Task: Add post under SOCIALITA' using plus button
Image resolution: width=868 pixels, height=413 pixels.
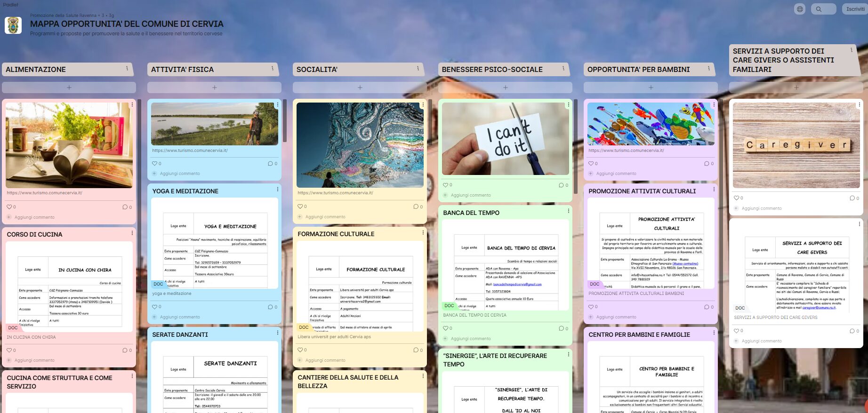Action: [360, 87]
